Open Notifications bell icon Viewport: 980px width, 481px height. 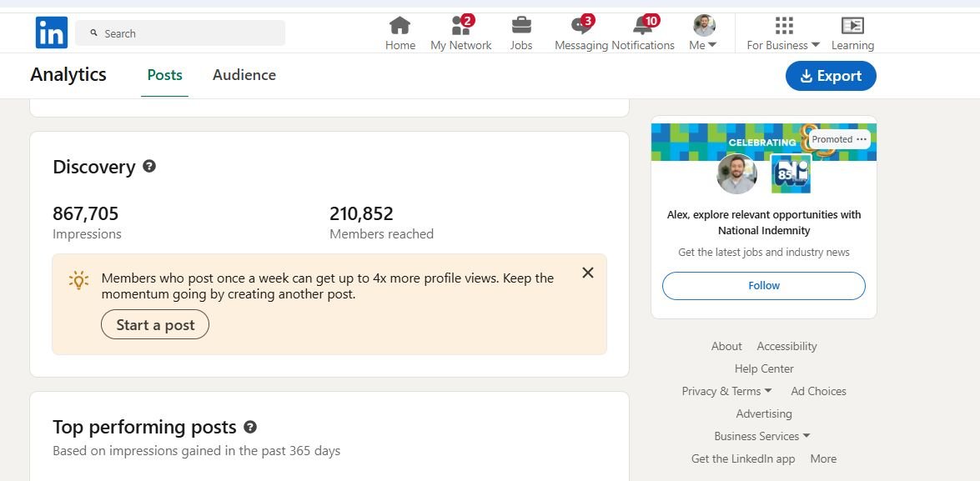coord(643,26)
